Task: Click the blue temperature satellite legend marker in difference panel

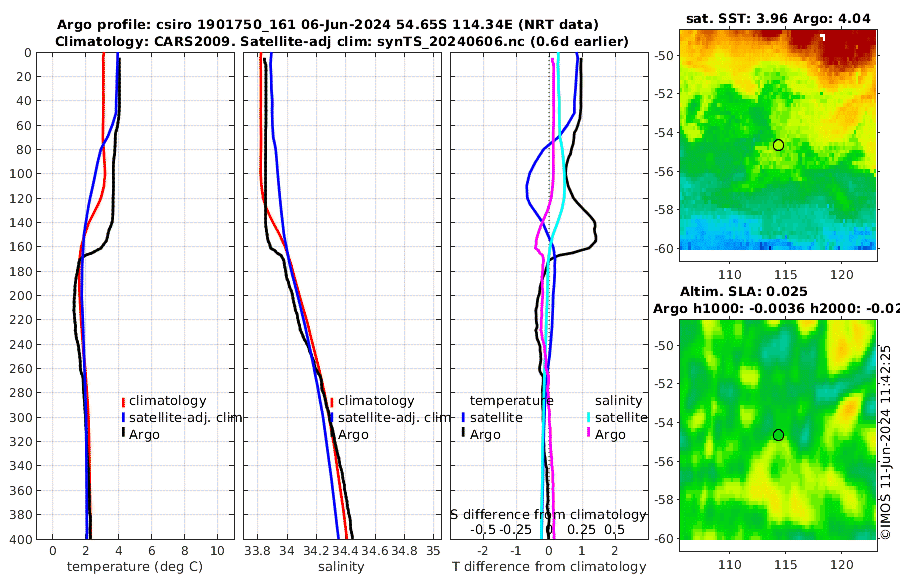Action: click(x=463, y=417)
